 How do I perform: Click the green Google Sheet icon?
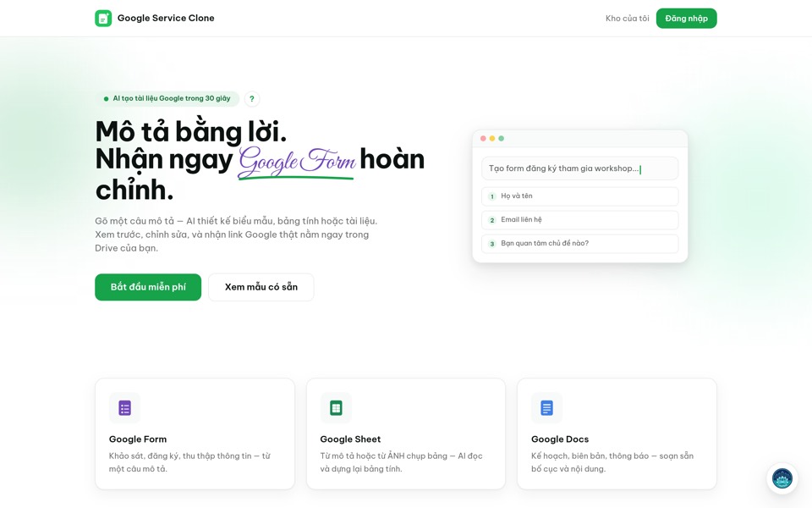(x=336, y=408)
